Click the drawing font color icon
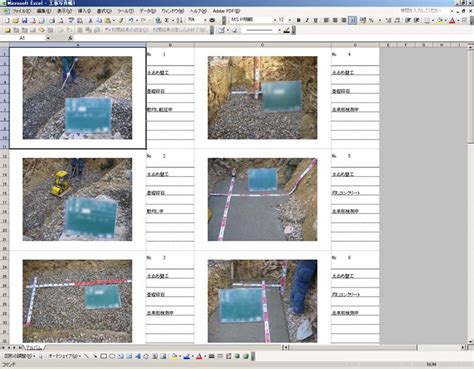 199,356
